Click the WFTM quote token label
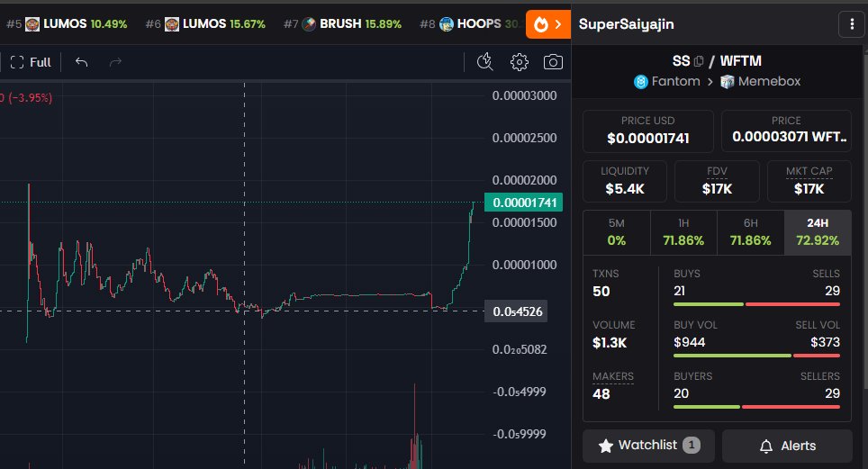The width and height of the screenshot is (868, 469). click(741, 61)
